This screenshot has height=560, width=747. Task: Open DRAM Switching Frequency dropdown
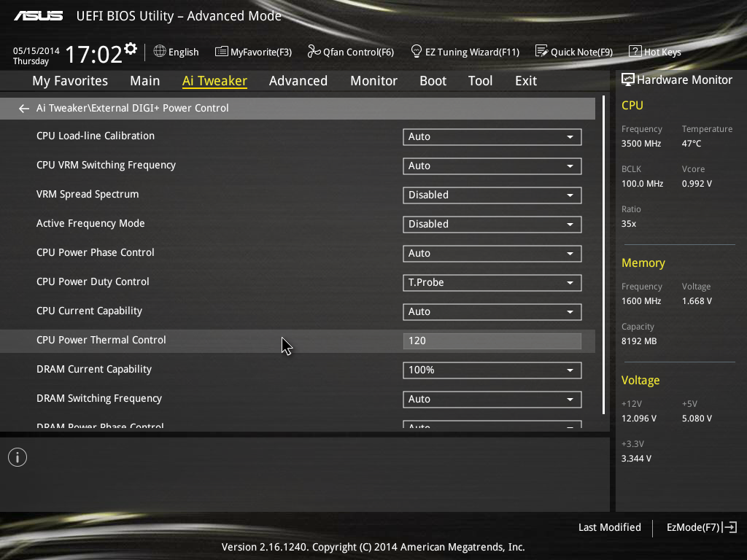click(492, 399)
